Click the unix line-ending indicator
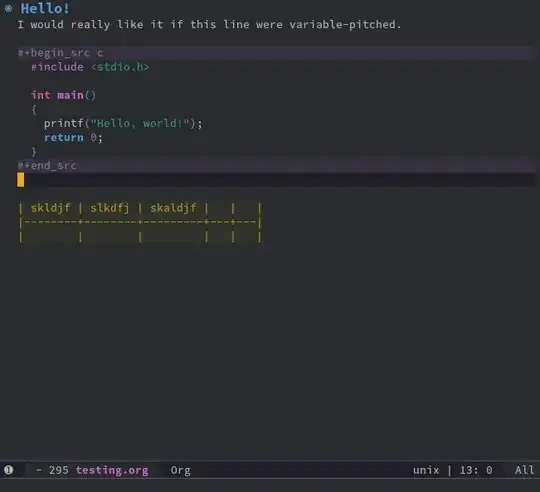This screenshot has width=540, height=492. coord(426,470)
